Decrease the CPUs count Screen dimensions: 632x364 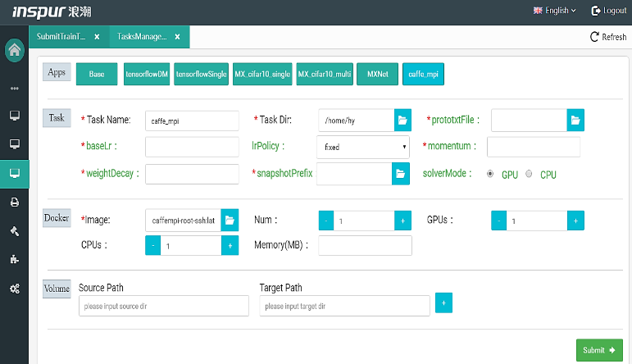(153, 245)
